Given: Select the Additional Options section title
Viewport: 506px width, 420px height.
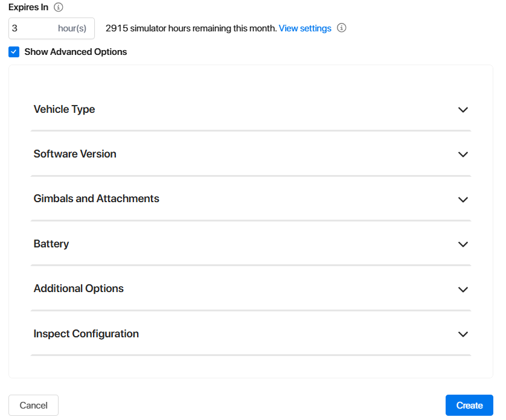Looking at the screenshot, I should pyautogui.click(x=78, y=288).
